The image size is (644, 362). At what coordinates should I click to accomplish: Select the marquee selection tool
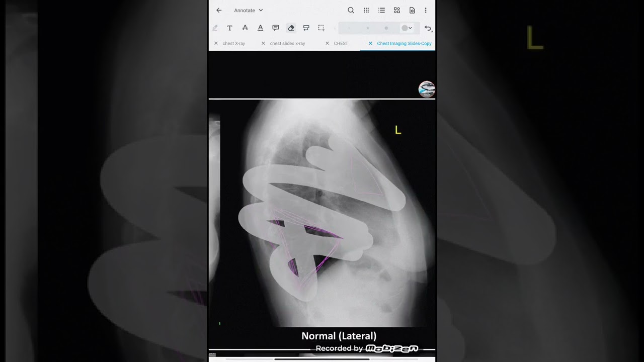point(321,28)
